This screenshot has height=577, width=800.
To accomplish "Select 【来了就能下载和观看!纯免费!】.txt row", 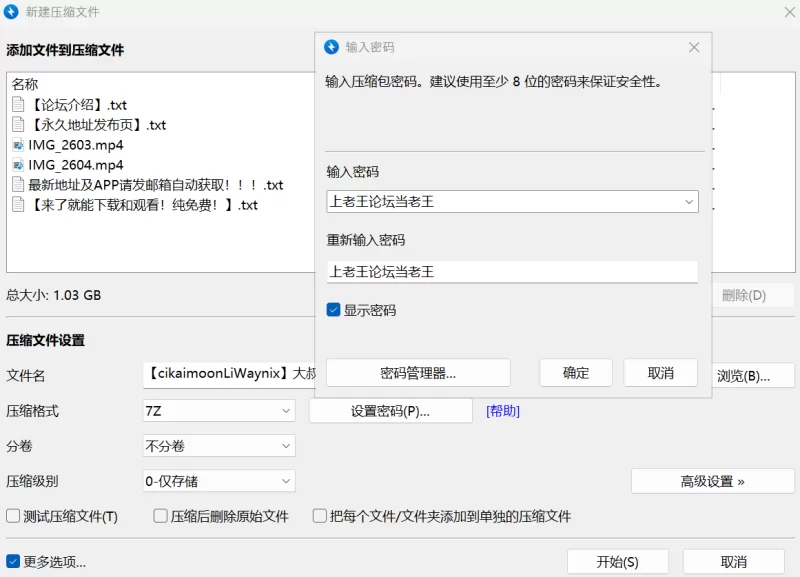I will [x=143, y=205].
